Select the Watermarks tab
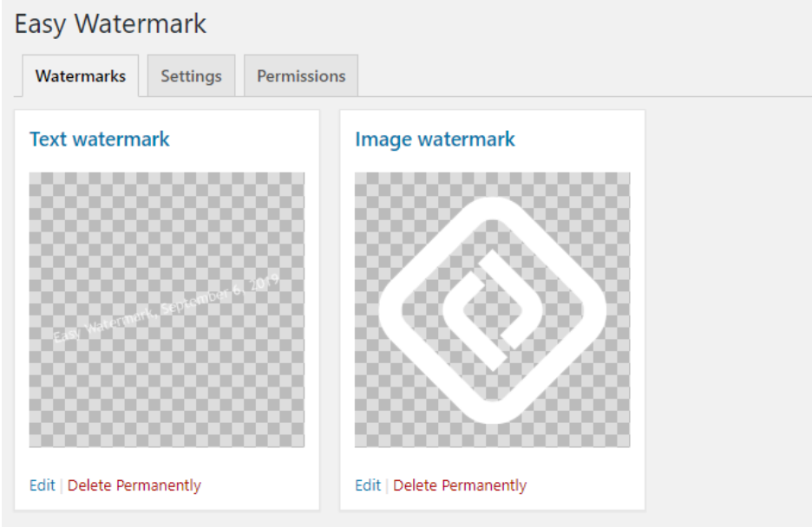This screenshot has height=527, width=812. pos(80,76)
